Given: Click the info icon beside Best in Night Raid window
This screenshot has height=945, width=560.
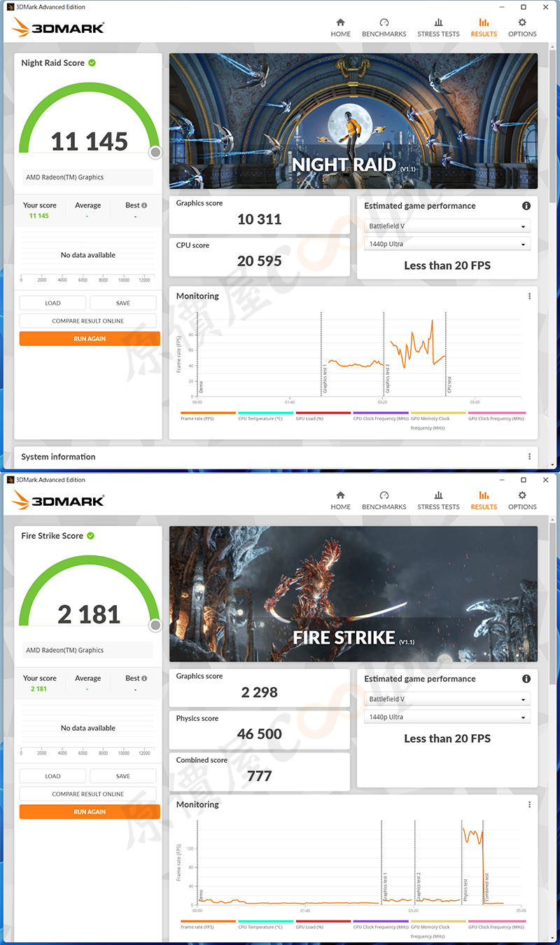Looking at the screenshot, I should pyautogui.click(x=144, y=206).
